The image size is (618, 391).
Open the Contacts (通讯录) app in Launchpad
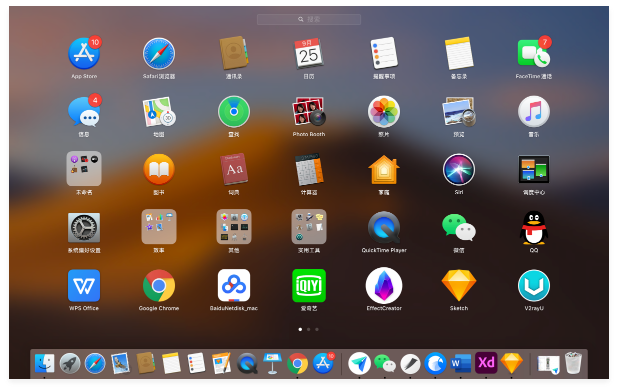pyautogui.click(x=234, y=53)
